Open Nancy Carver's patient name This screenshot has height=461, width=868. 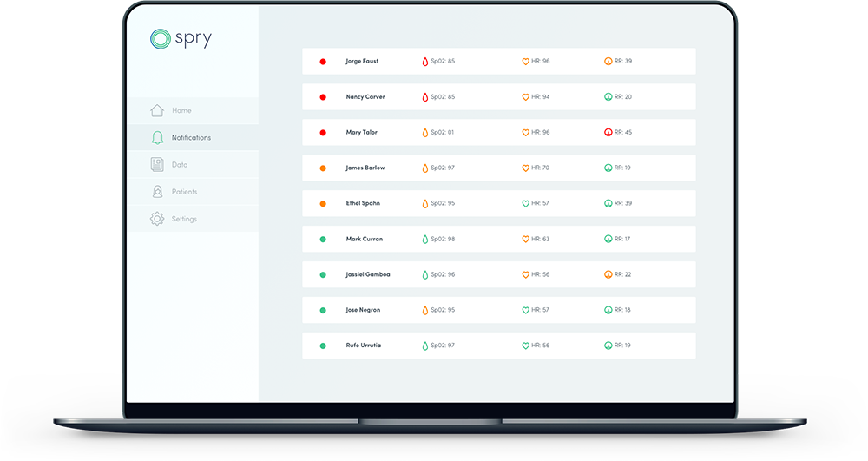pyautogui.click(x=365, y=97)
